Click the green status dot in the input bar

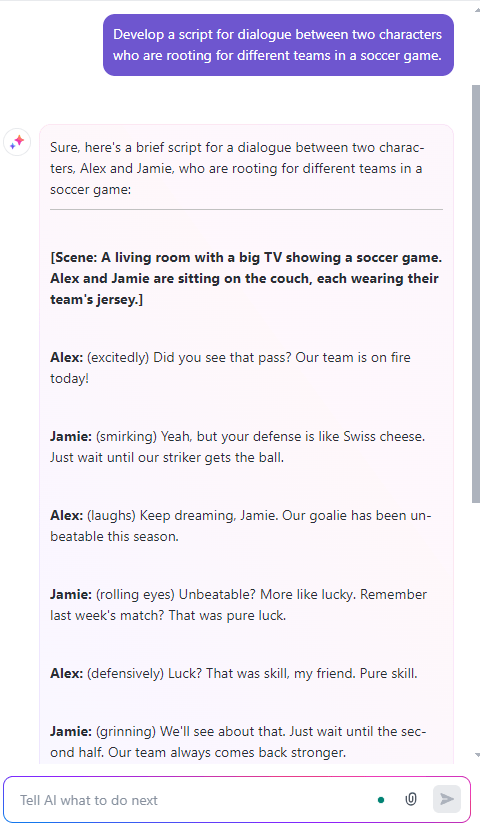(381, 800)
